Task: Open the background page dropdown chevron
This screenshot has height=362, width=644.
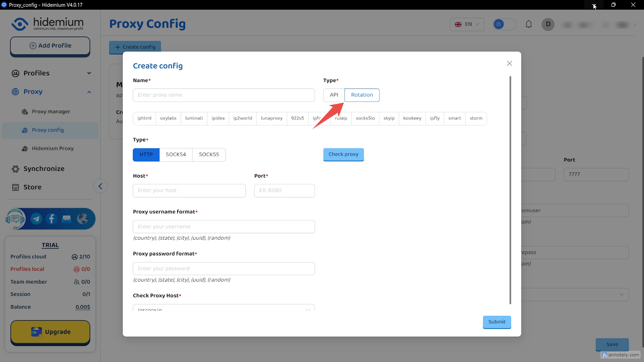Action: (621, 294)
